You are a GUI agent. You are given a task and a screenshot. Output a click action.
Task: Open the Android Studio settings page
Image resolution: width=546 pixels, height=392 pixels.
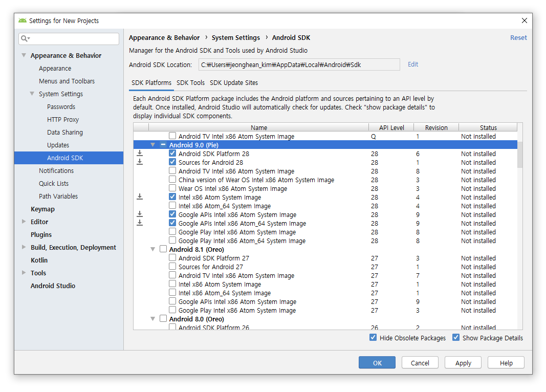coord(53,286)
